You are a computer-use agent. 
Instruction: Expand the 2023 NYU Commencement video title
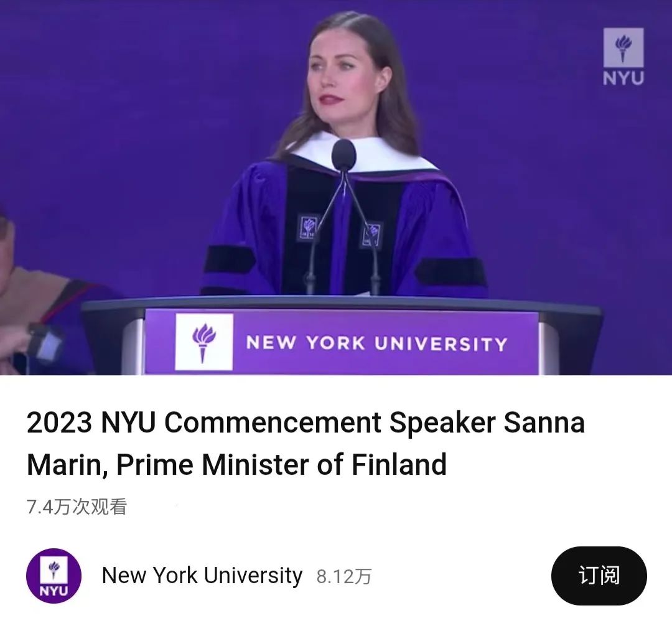(x=305, y=423)
